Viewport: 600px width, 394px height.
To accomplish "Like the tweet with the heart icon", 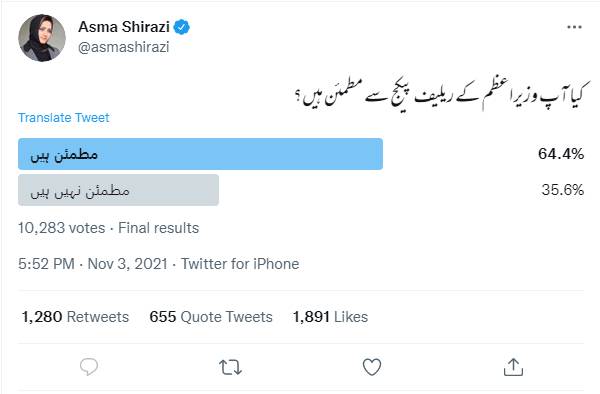I will (x=372, y=367).
